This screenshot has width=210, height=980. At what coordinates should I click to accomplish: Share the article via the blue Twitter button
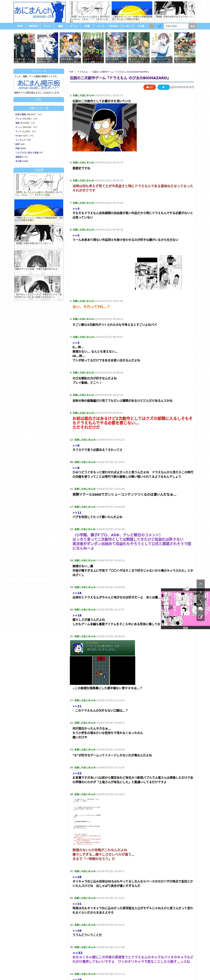[164, 87]
